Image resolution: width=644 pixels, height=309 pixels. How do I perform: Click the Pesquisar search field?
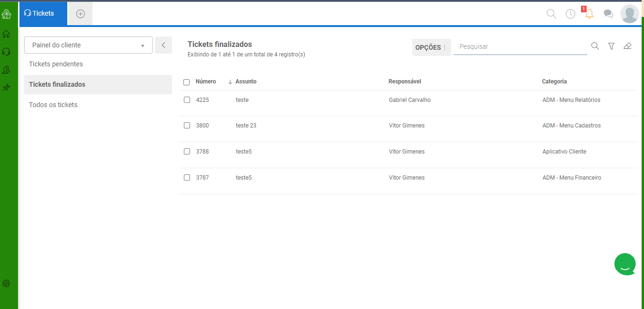pos(520,46)
